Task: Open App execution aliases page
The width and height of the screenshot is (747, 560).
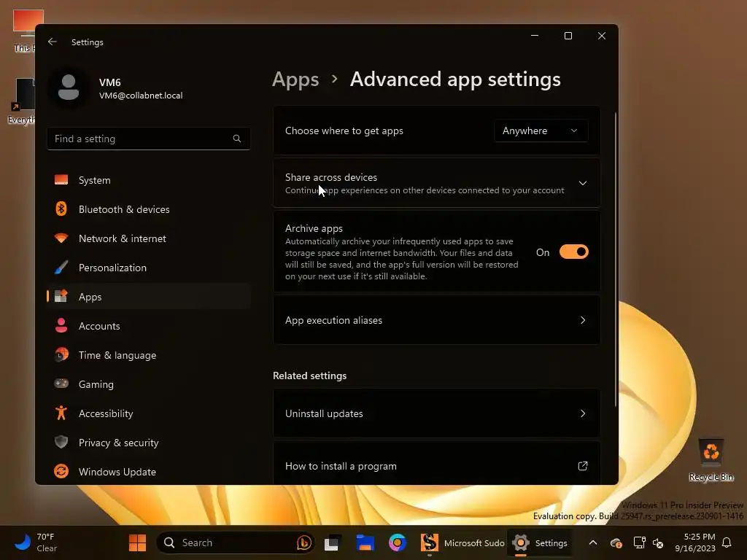Action: coord(436,320)
